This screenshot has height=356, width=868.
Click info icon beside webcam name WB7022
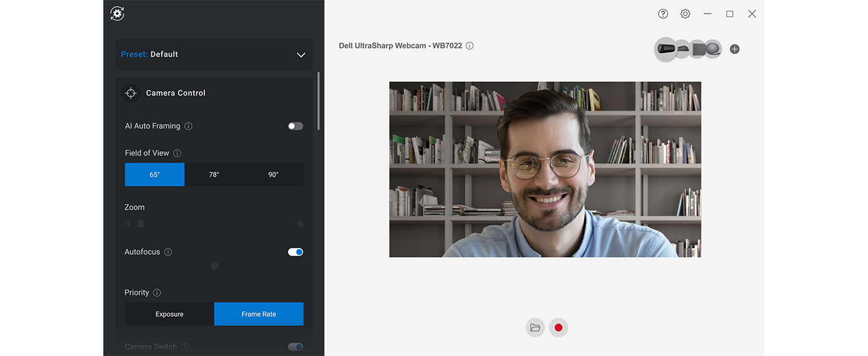pos(470,46)
